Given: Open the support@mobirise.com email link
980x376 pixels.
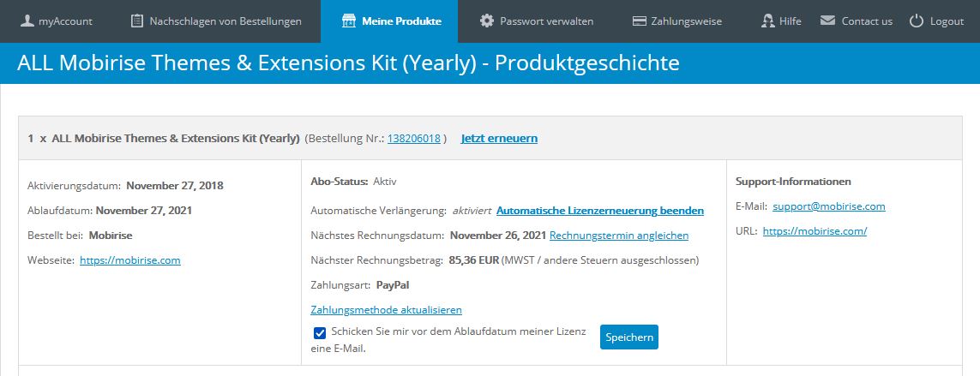Looking at the screenshot, I should click(x=829, y=206).
